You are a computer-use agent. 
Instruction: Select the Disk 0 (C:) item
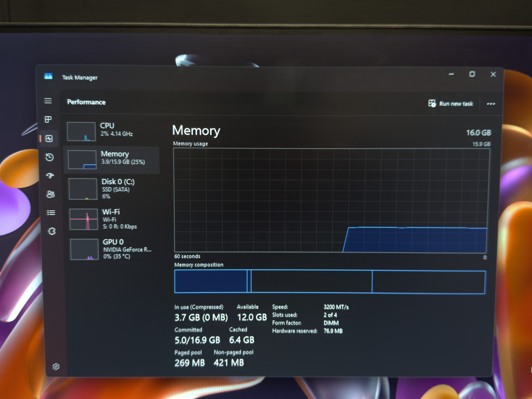pos(112,189)
